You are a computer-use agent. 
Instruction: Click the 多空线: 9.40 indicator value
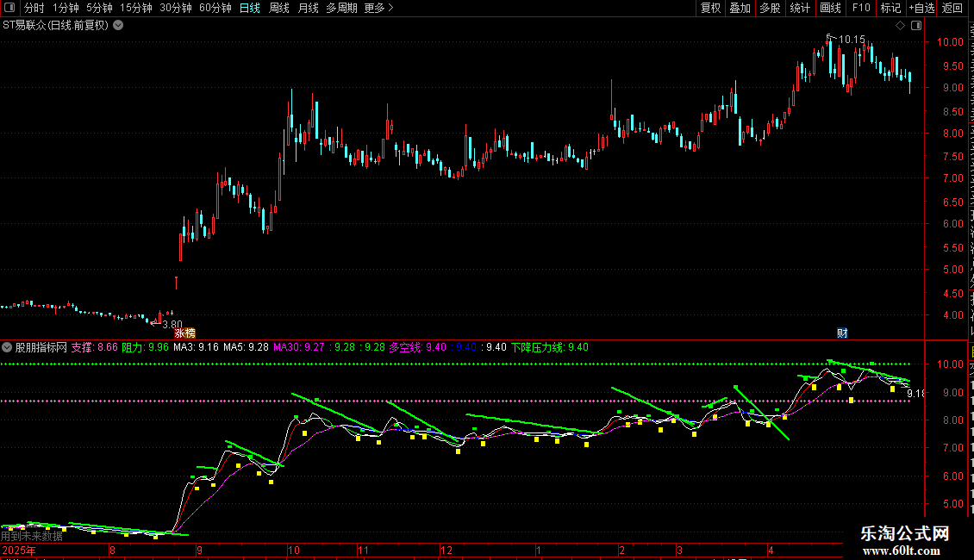[x=417, y=347]
